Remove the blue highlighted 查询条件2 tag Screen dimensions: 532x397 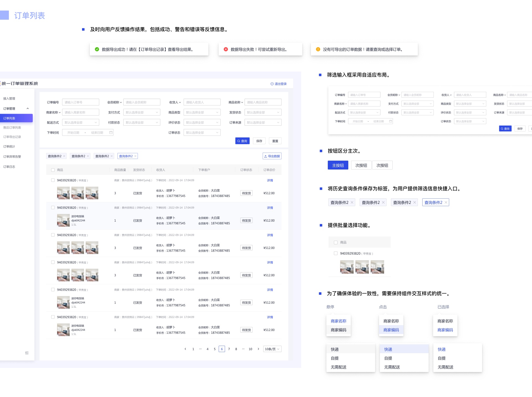pos(135,156)
